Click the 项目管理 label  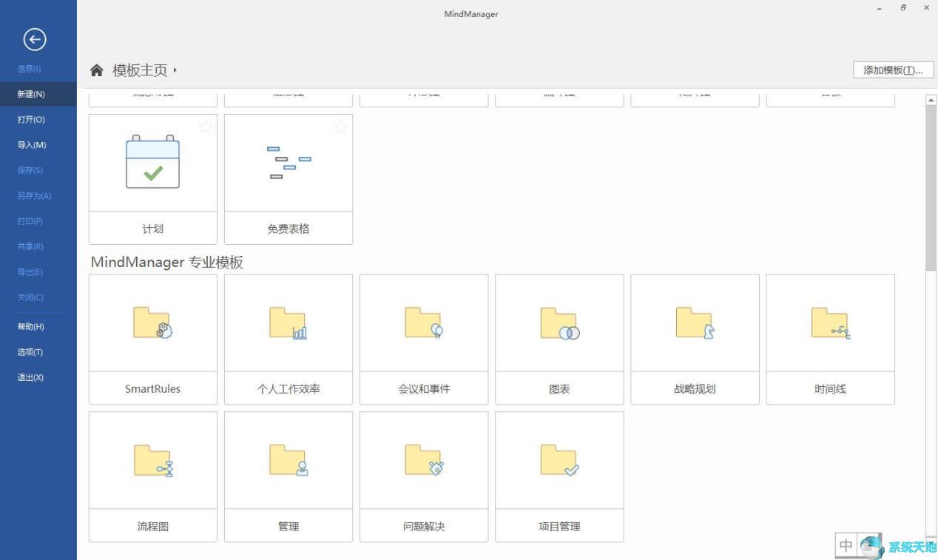559,526
